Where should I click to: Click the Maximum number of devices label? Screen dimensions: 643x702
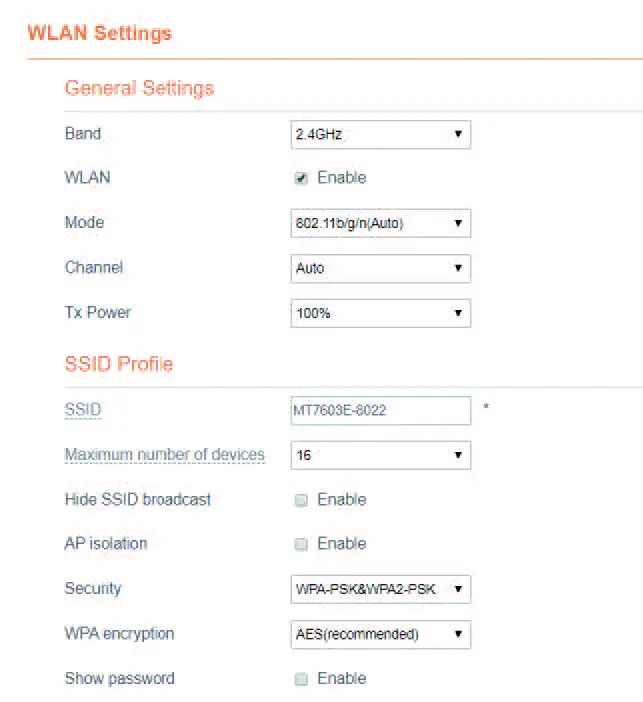point(164,455)
